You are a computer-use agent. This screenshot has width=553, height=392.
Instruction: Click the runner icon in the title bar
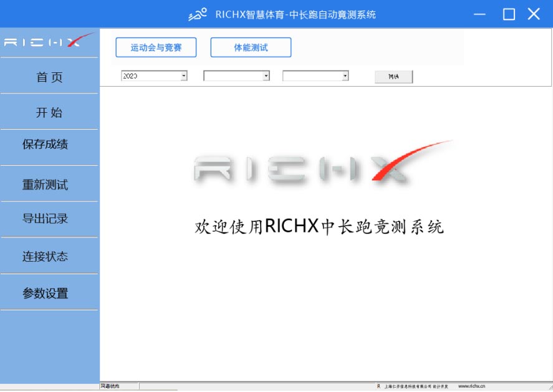198,14
